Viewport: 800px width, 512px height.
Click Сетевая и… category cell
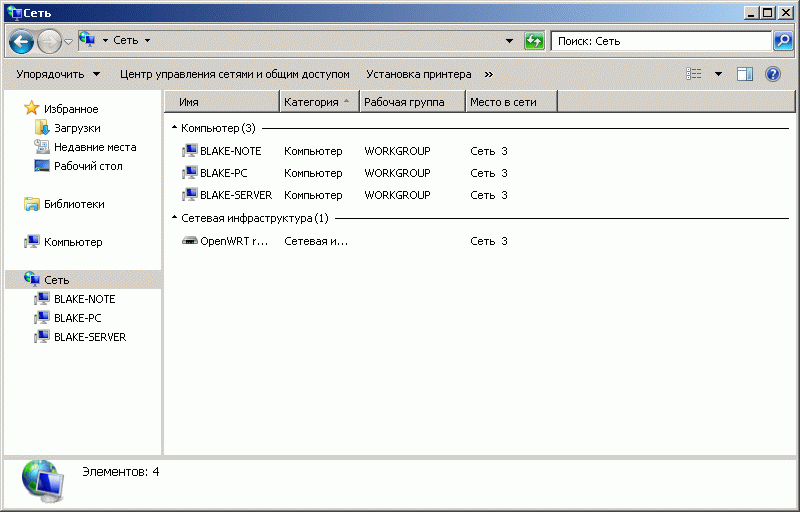tap(316, 241)
